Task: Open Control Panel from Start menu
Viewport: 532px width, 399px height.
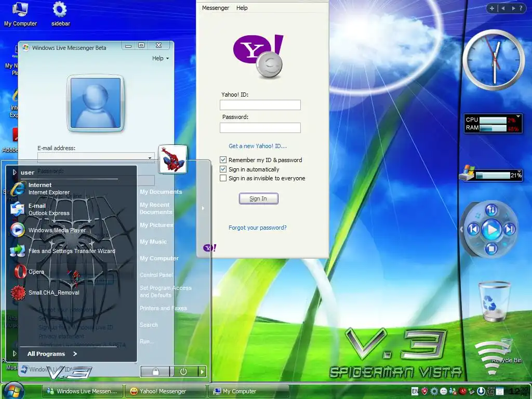Action: (x=156, y=275)
